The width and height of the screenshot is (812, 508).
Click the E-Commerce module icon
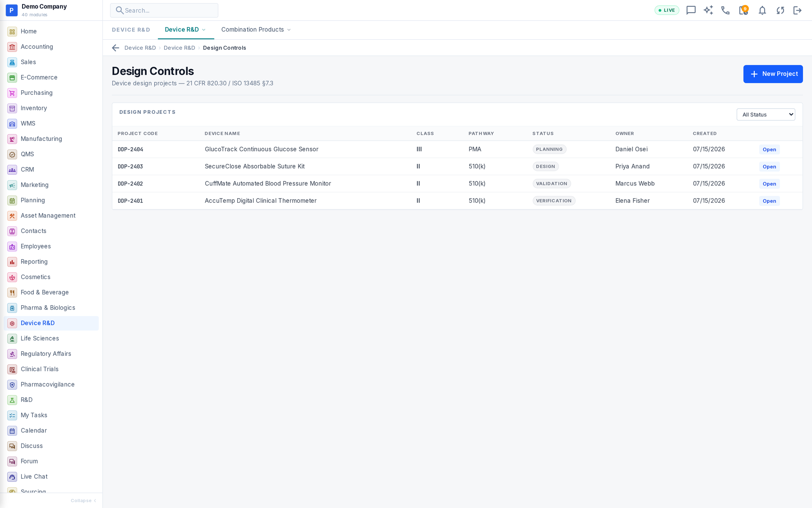coord(12,78)
